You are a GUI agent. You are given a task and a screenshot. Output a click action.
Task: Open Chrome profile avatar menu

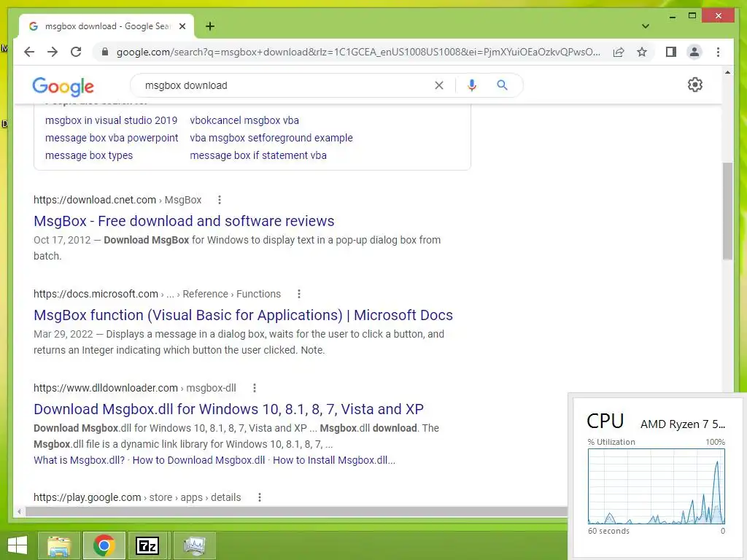pos(694,52)
